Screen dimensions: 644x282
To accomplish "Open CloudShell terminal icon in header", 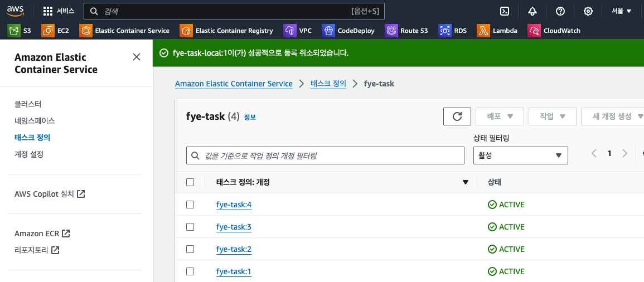I will 505,11.
